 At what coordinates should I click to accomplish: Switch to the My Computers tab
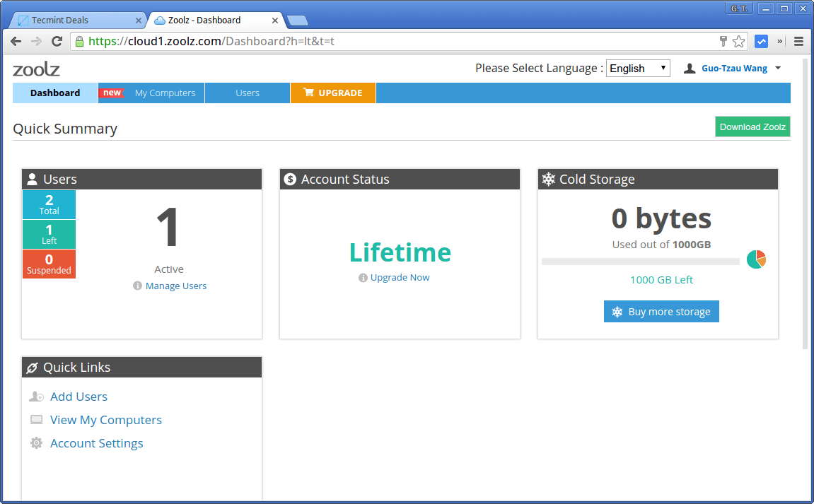click(164, 93)
